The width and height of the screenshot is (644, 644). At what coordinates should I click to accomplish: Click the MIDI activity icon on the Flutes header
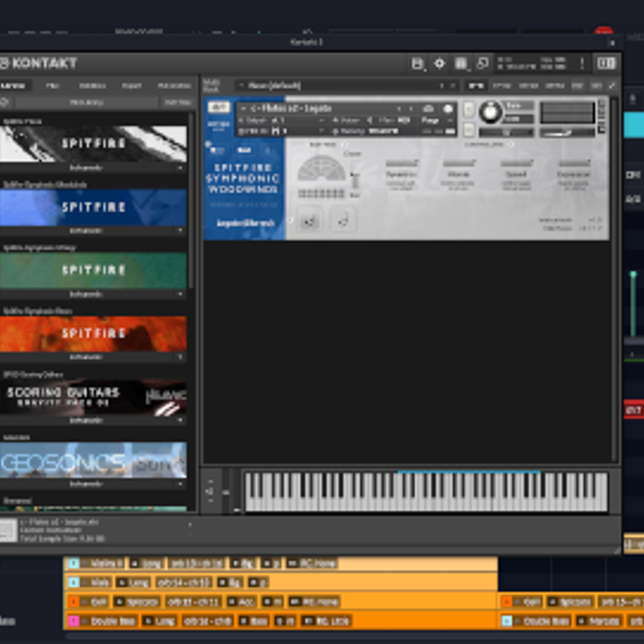[427, 109]
